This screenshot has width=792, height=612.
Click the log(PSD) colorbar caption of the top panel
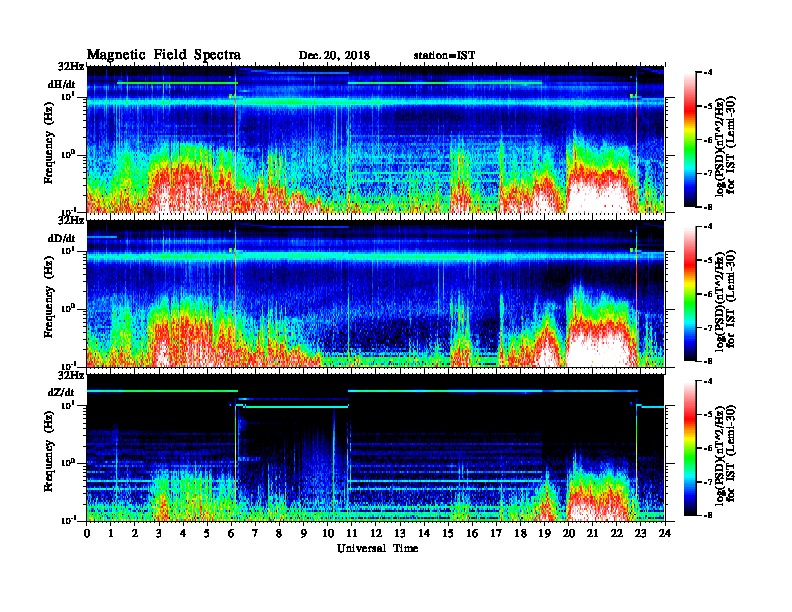click(725, 145)
